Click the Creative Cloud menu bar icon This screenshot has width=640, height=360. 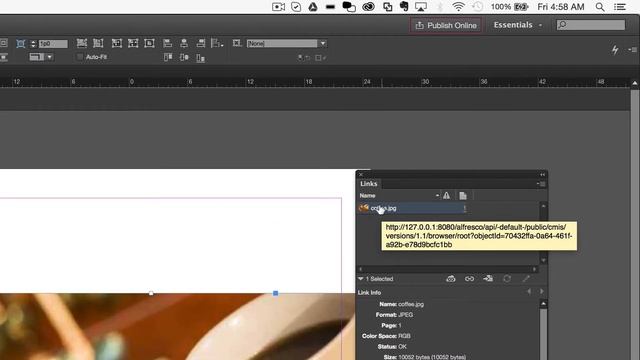[x=368, y=7]
